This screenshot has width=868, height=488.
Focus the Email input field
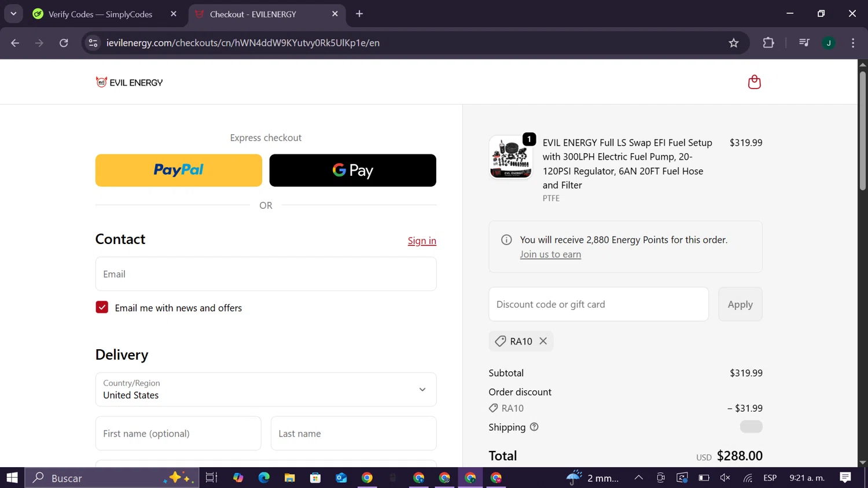[266, 274]
